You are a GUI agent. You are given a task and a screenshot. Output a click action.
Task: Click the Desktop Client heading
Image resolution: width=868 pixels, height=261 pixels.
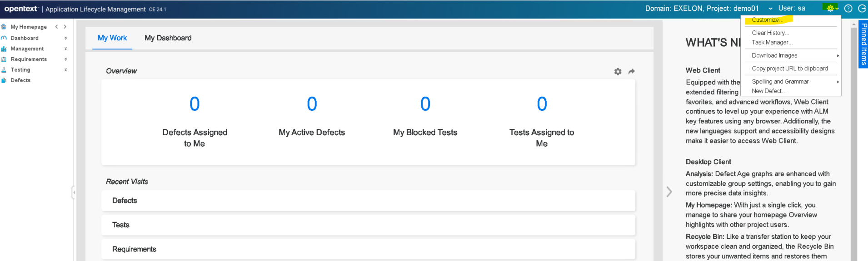[708, 162]
